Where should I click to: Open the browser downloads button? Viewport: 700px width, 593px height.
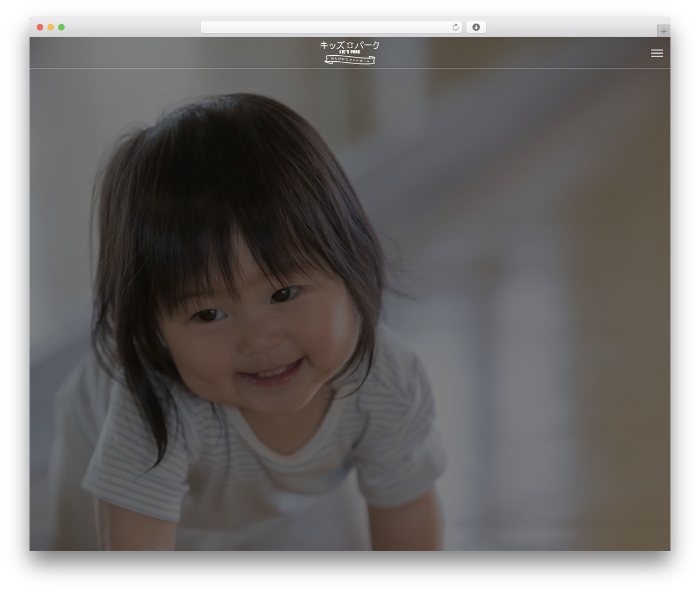pos(476,27)
